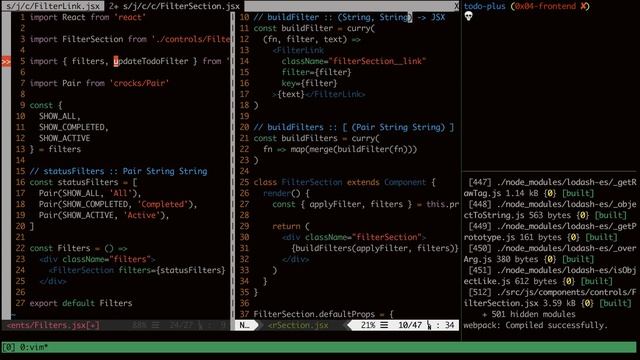Click the (fn, filter, text) => line
Viewport: 640px width, 360px height.
[x=312, y=40]
